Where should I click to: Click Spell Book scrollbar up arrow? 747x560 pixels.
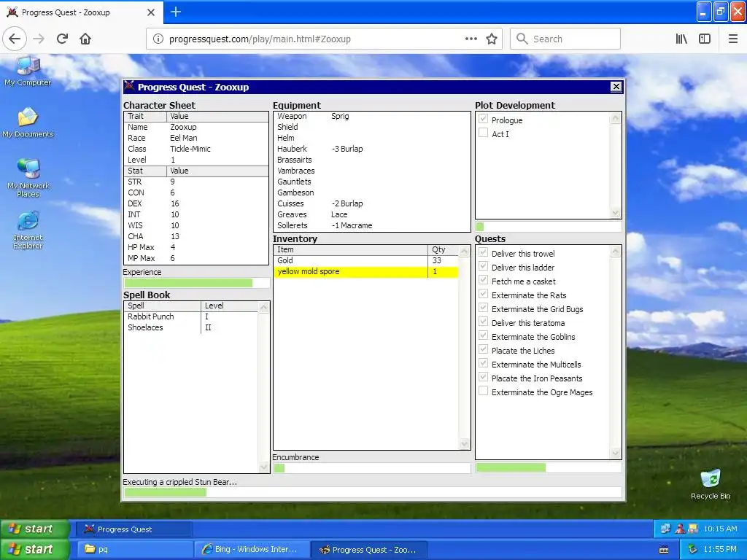click(x=263, y=308)
